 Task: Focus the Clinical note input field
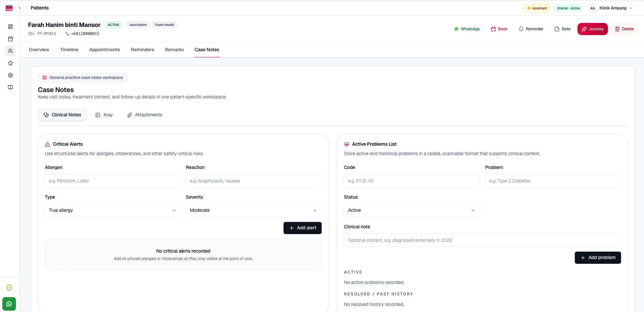[482, 240]
